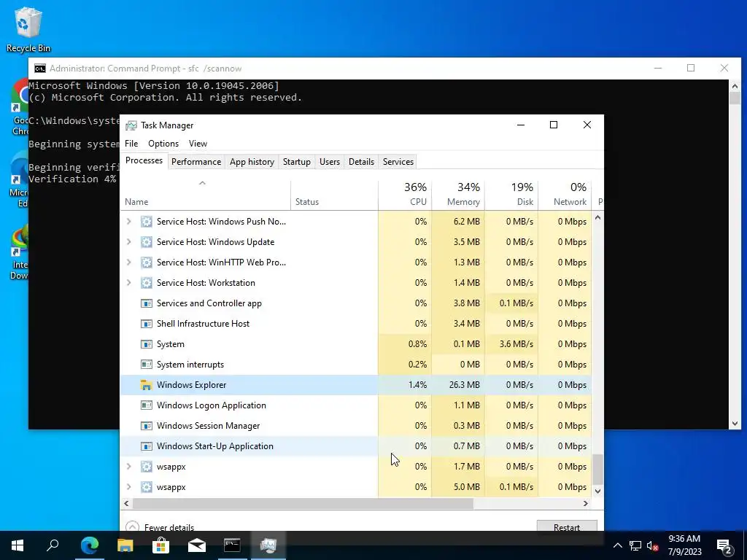Click icon beside Windows Logon Application

click(146, 405)
